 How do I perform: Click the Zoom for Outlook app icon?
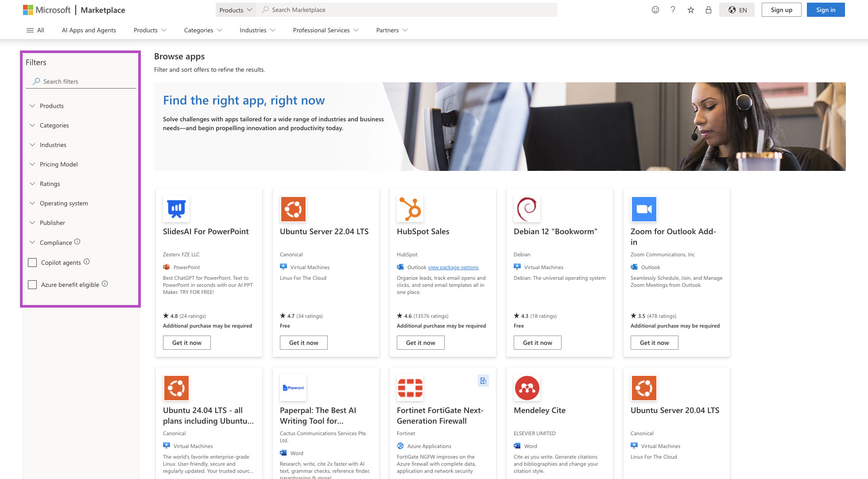[x=644, y=209]
